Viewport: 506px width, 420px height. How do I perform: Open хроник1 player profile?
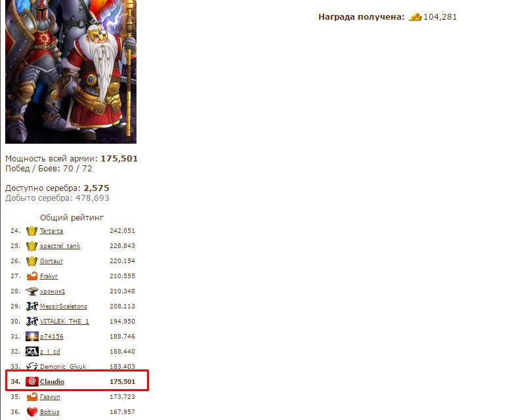pyautogui.click(x=53, y=291)
